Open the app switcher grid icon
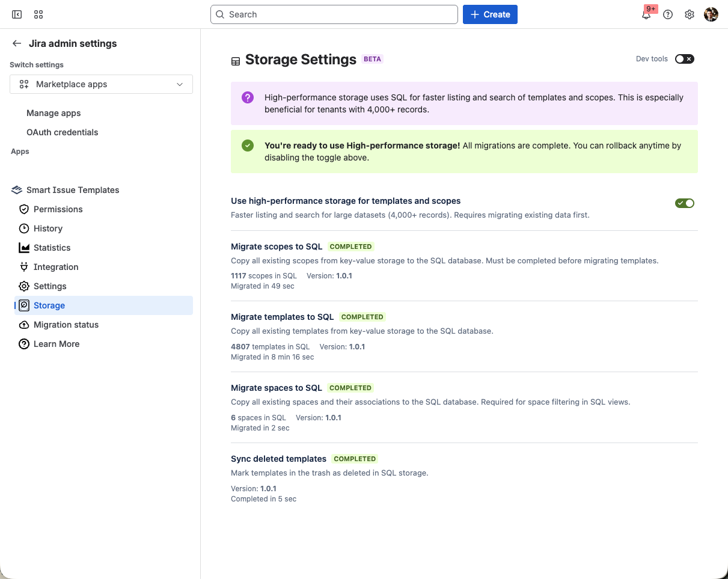Image resolution: width=728 pixels, height=579 pixels. (x=38, y=14)
